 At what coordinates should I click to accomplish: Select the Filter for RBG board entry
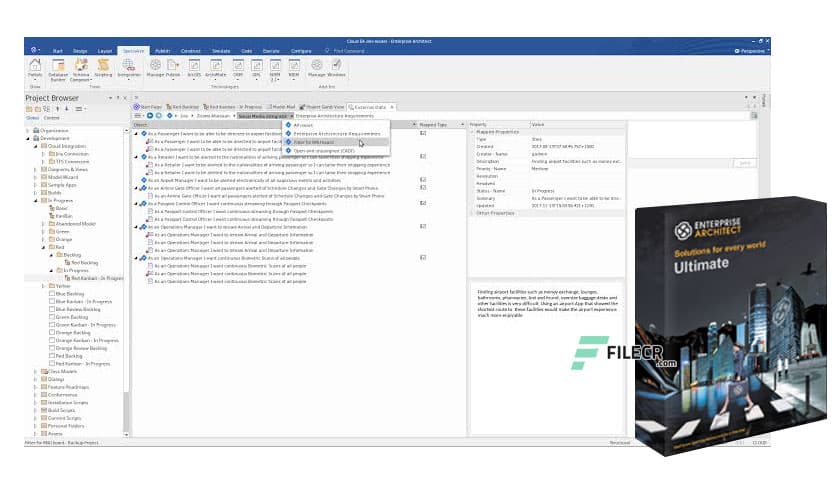click(x=336, y=142)
